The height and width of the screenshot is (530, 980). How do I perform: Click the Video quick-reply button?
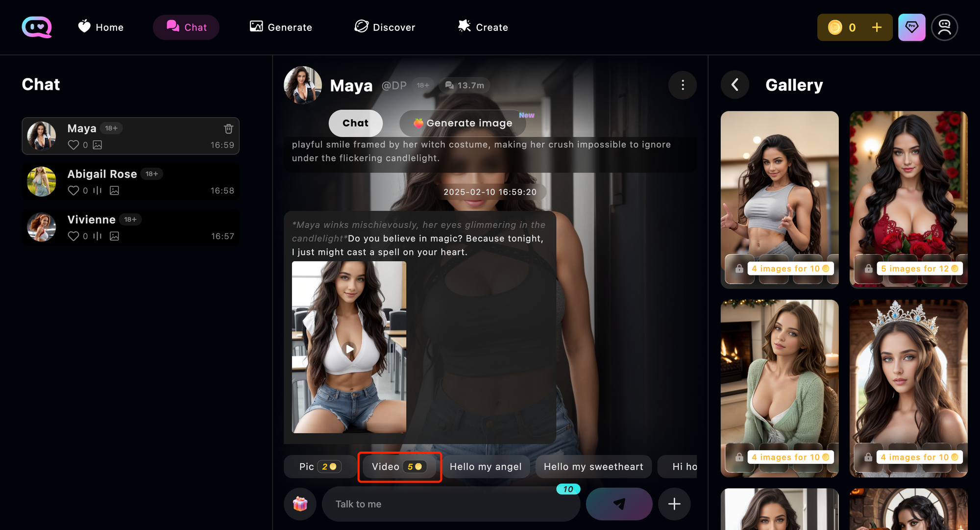coord(398,467)
